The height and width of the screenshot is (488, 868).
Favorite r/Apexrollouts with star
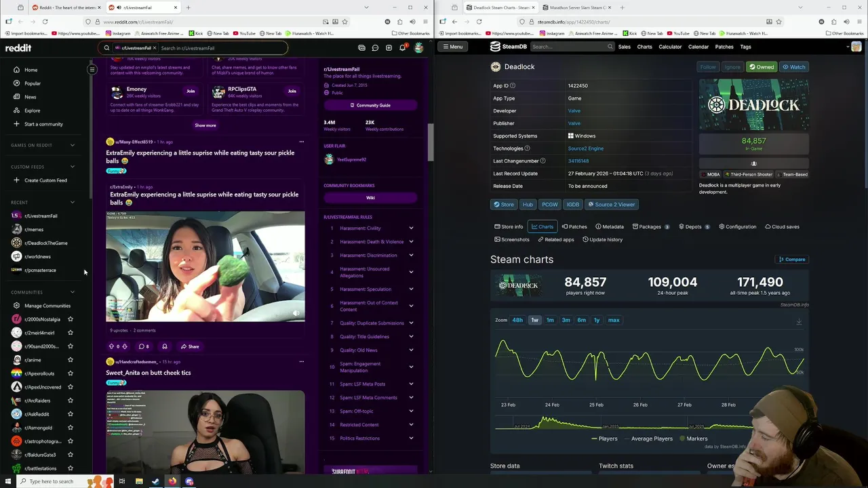coord(70,373)
